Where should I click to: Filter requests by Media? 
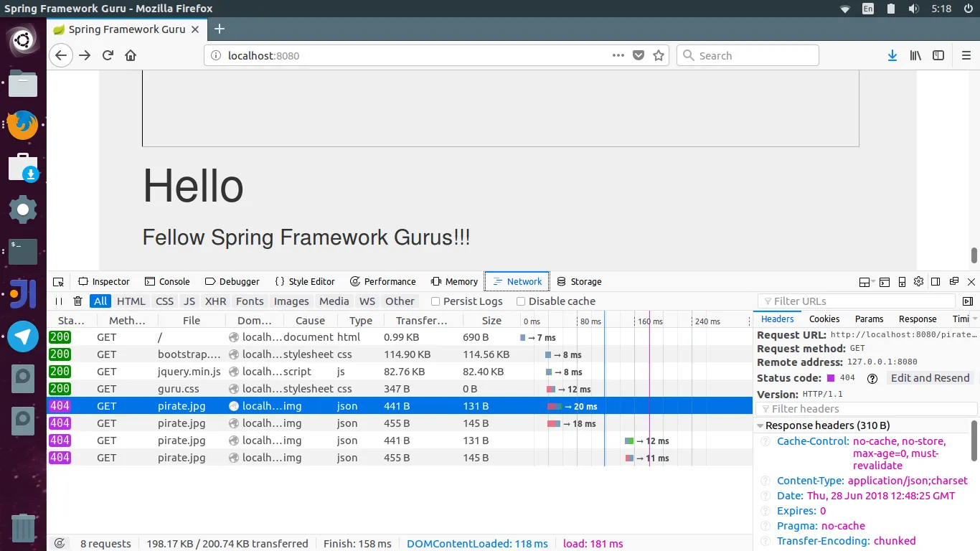click(334, 301)
